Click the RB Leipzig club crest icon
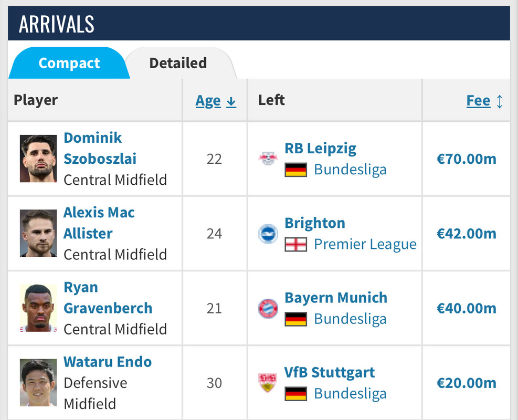Screen dimensions: 518x420 pos(268,159)
